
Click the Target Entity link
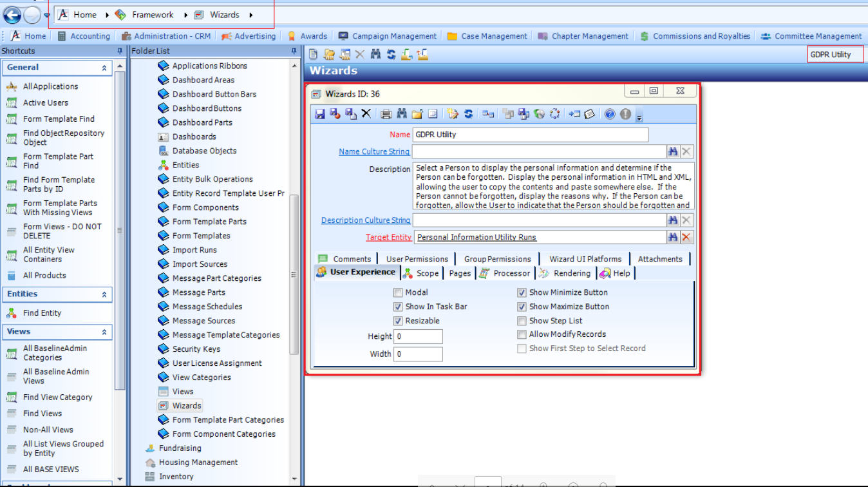point(388,237)
